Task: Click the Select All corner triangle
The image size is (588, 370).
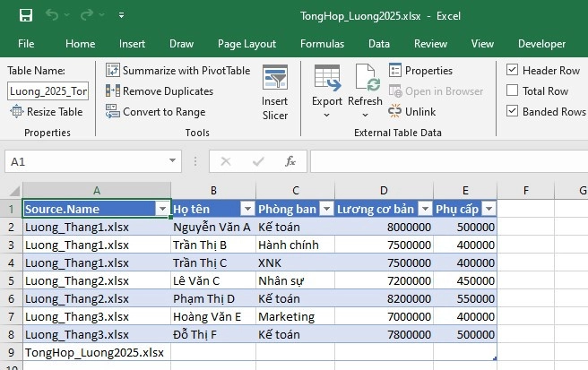Action: point(13,191)
